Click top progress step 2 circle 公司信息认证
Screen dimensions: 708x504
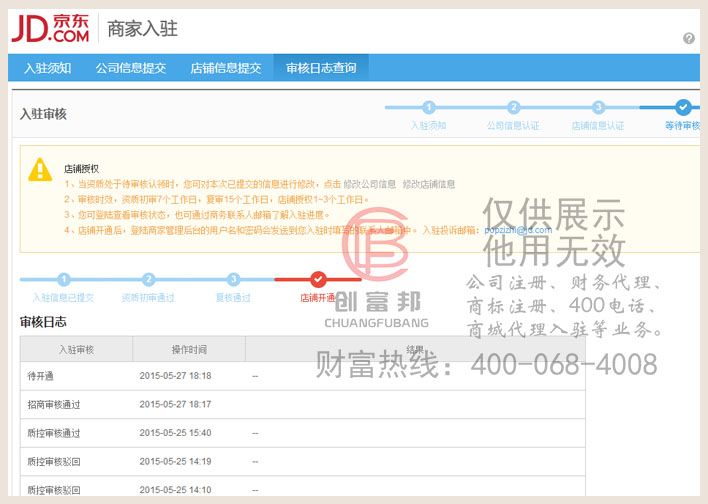(513, 107)
